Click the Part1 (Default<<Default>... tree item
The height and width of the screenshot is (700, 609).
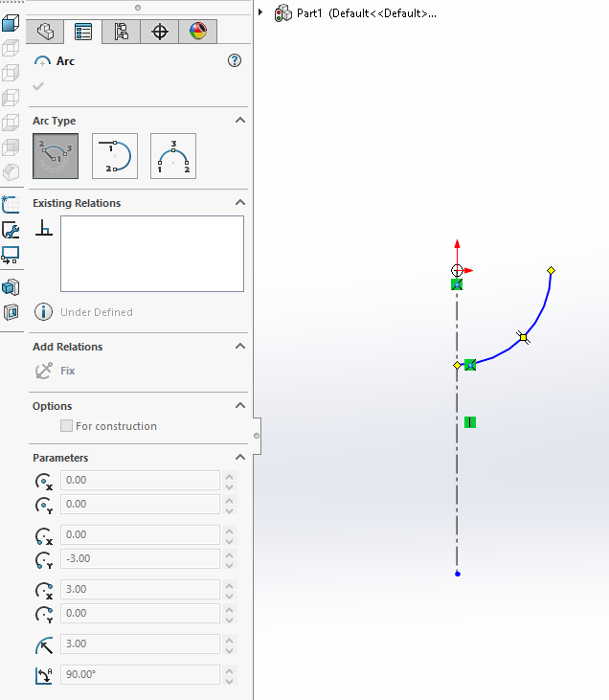pyautogui.click(x=367, y=13)
